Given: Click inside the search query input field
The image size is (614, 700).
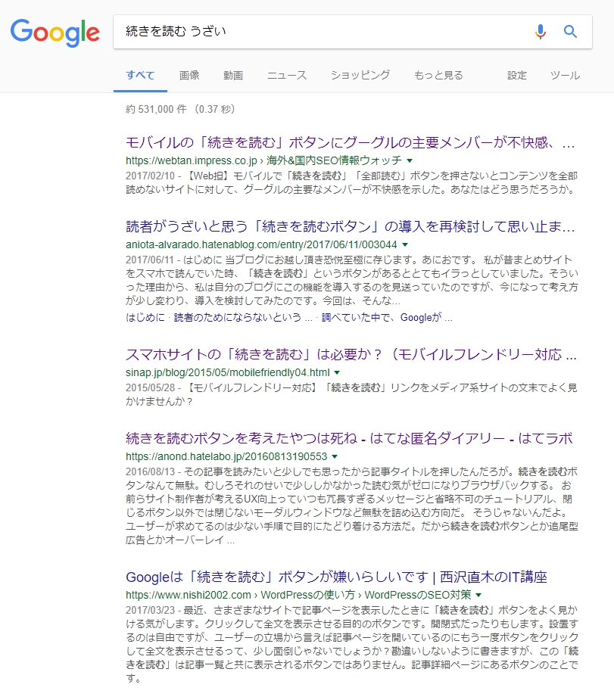Looking at the screenshot, I should (x=303, y=31).
